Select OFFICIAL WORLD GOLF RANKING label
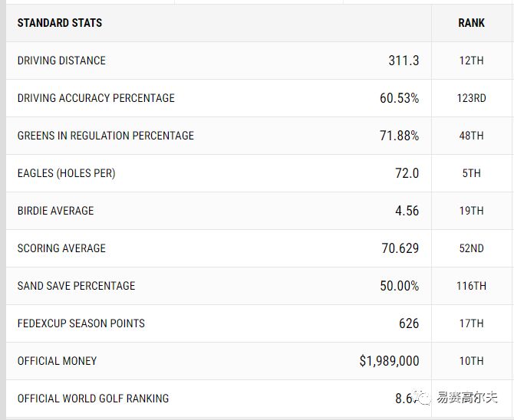514x420 pixels. (x=93, y=399)
